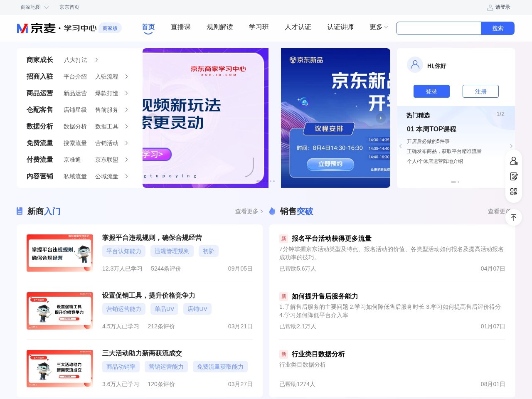The width and height of the screenshot is (532, 399).
Task: Click the 热门精选 carousel page indicator
Action: pyautogui.click(x=455, y=182)
